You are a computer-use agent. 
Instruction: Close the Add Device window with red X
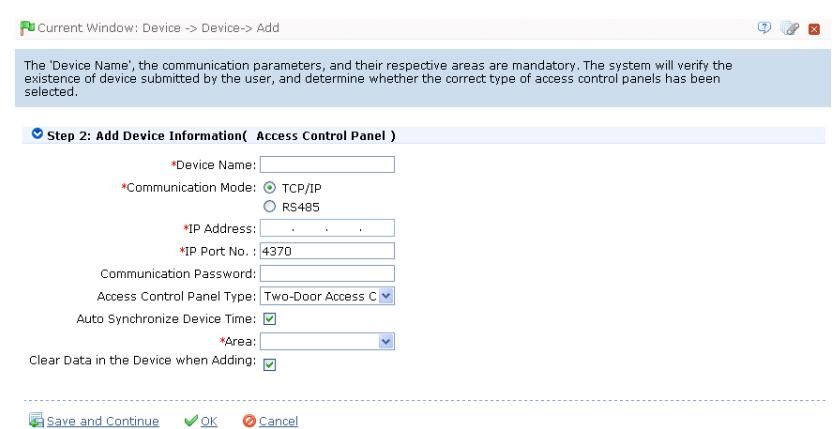tap(814, 29)
